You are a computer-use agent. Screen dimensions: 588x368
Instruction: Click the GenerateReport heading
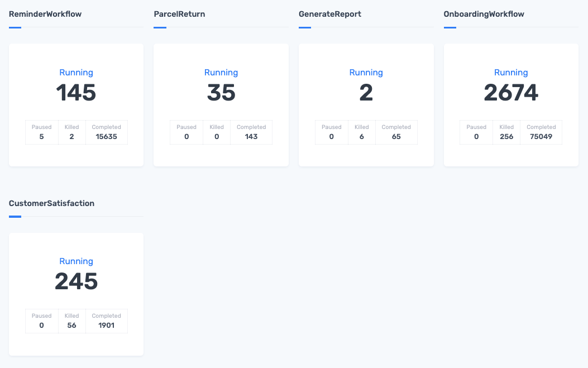tap(330, 14)
